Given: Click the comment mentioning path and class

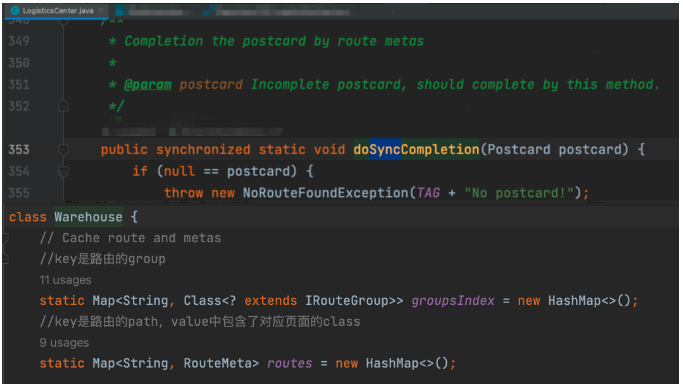Looking at the screenshot, I should pos(200,322).
